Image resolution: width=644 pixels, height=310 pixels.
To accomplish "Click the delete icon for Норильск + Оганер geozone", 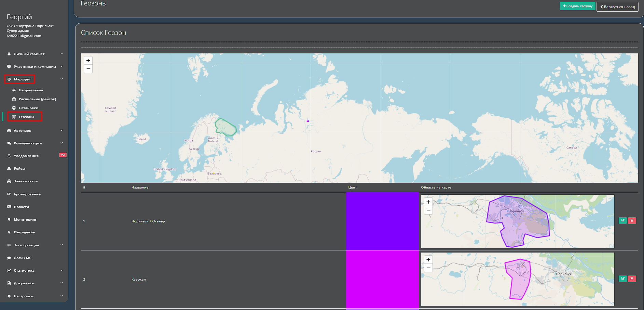I will (x=632, y=220).
